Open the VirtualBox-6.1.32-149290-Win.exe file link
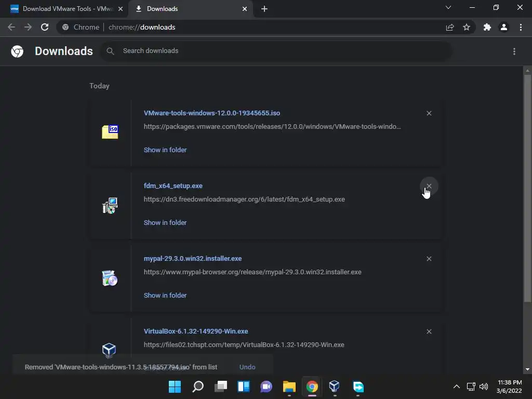The height and width of the screenshot is (399, 532). [196, 331]
